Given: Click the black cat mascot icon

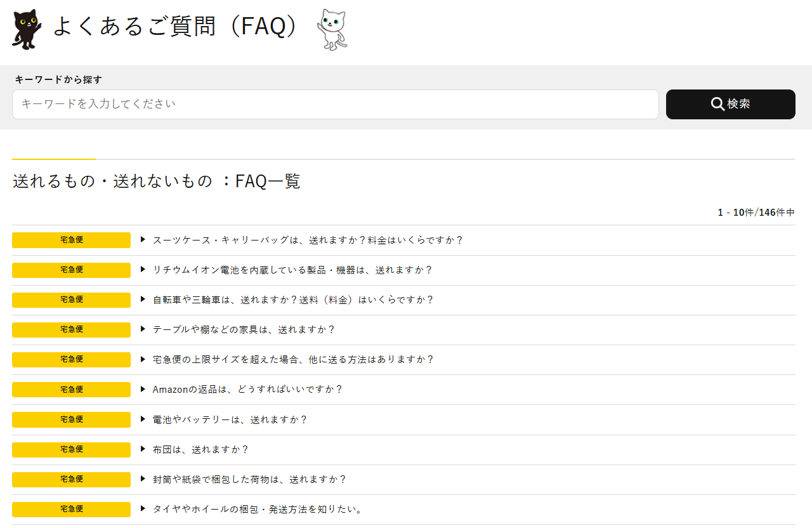Looking at the screenshot, I should 27,29.
